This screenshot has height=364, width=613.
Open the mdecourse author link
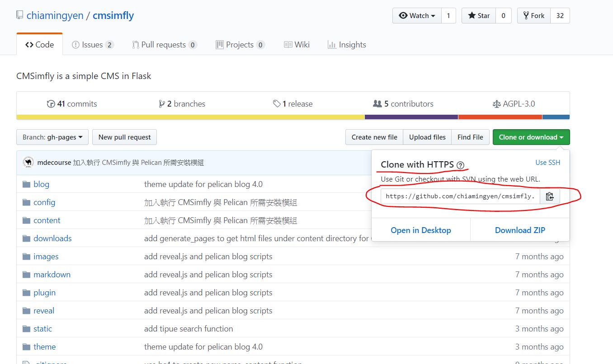pos(54,163)
